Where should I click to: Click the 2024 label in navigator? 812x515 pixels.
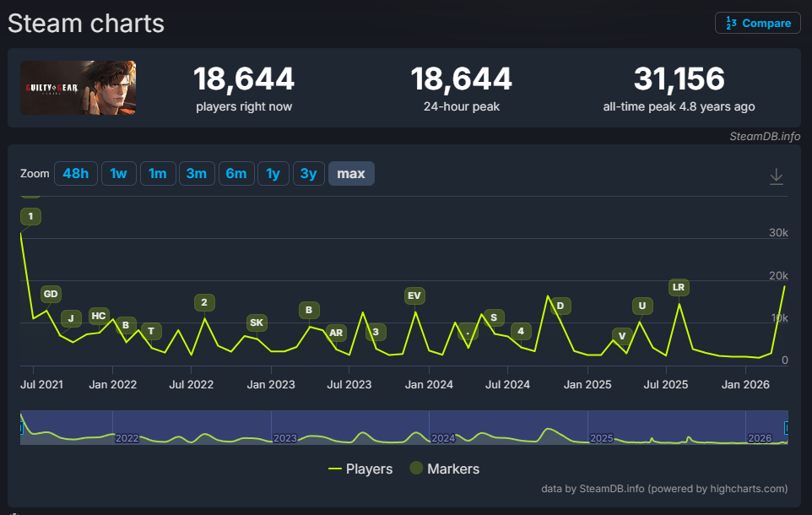(443, 438)
